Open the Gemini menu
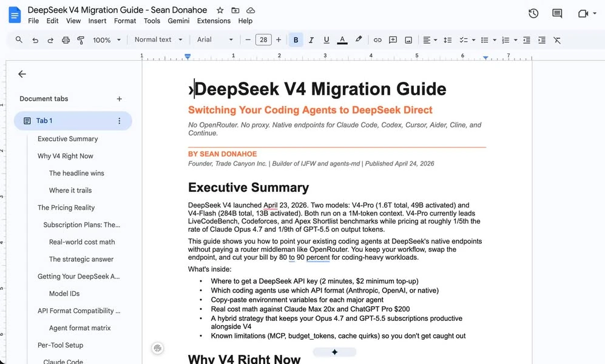The image size is (605, 364). coord(178,21)
